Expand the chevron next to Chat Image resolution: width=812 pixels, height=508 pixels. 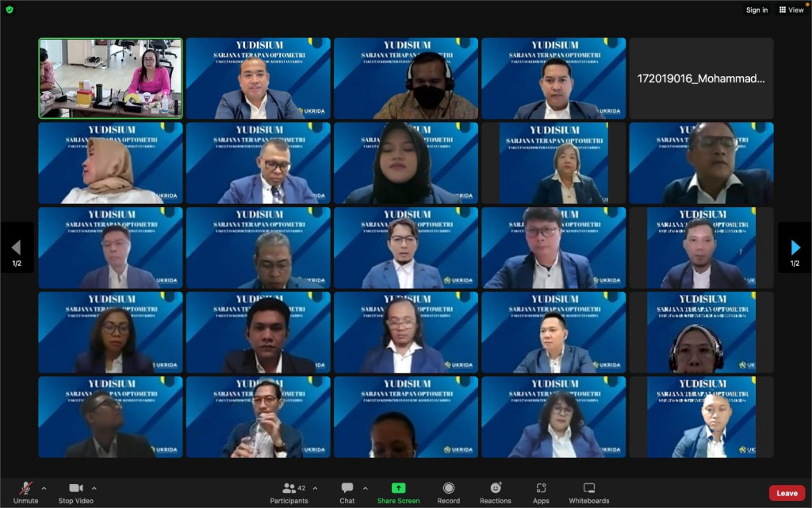point(365,488)
